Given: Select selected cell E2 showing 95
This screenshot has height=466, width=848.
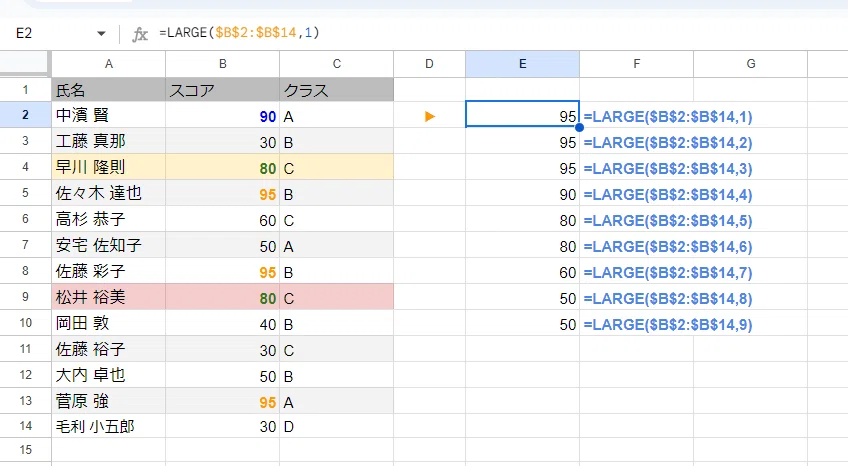Looking at the screenshot, I should click(522, 114).
